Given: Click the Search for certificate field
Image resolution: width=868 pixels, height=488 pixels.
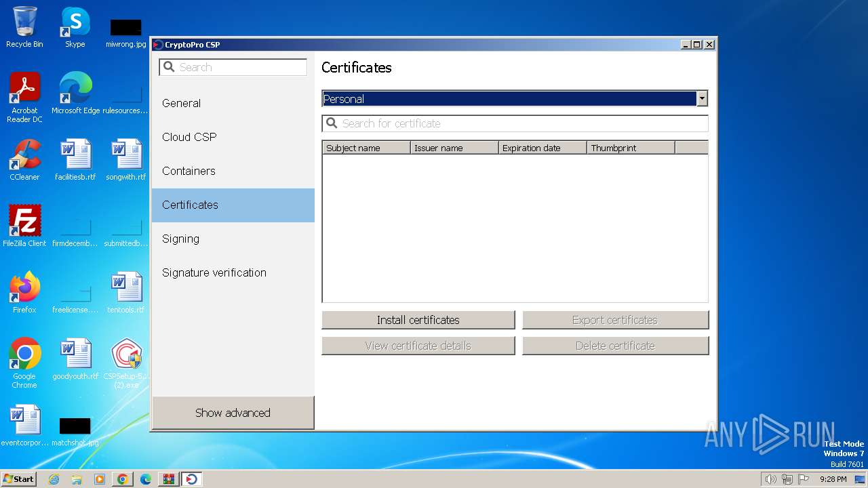Looking at the screenshot, I should 515,123.
